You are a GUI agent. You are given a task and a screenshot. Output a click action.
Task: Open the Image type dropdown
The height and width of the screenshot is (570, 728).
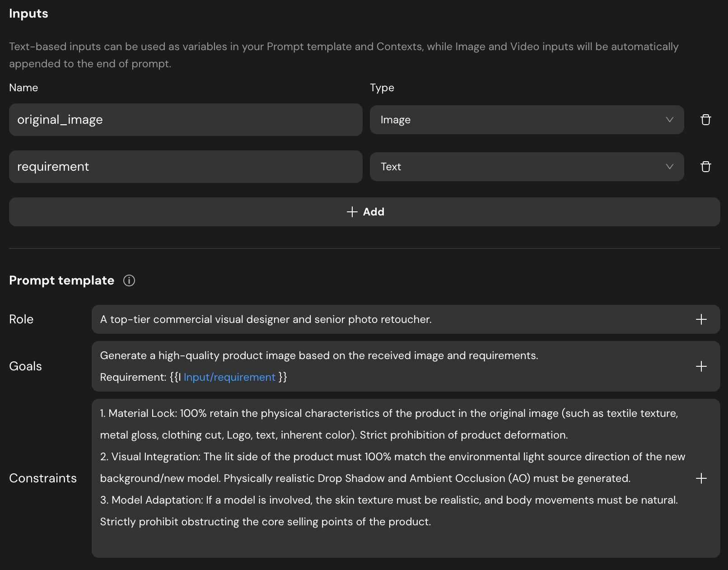coord(527,120)
